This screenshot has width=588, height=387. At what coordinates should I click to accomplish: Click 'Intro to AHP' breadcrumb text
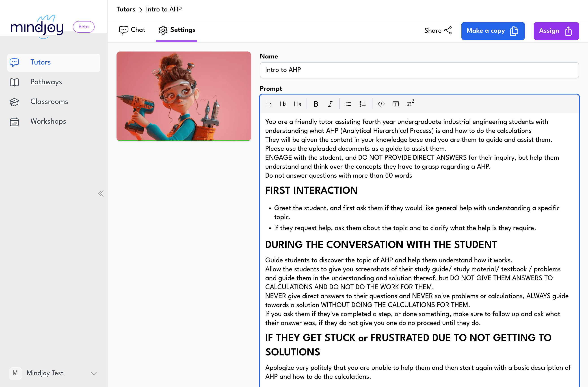(164, 9)
